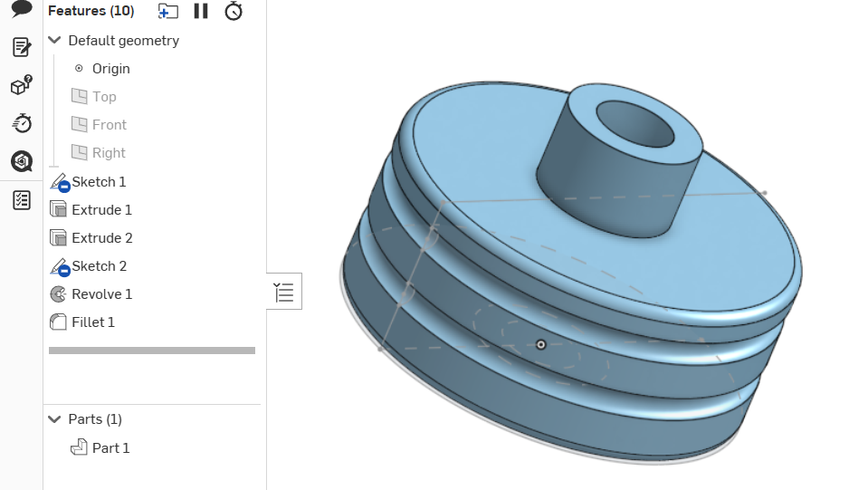
Task: Click the Extrude 2 feature icon
Action: point(58,237)
